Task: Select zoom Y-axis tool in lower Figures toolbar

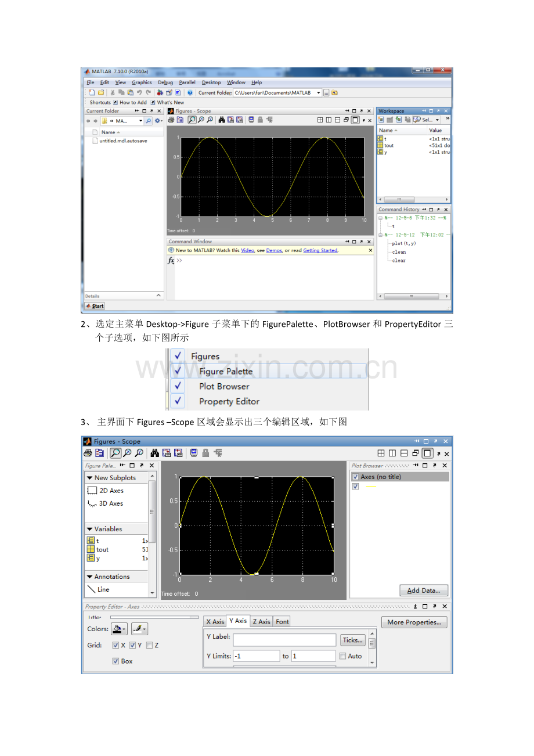Action: point(138,453)
